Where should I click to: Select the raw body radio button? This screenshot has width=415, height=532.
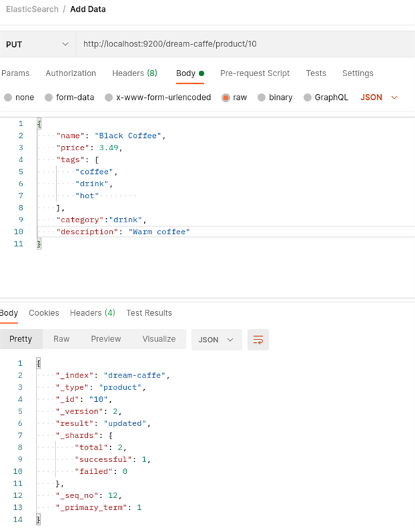226,98
